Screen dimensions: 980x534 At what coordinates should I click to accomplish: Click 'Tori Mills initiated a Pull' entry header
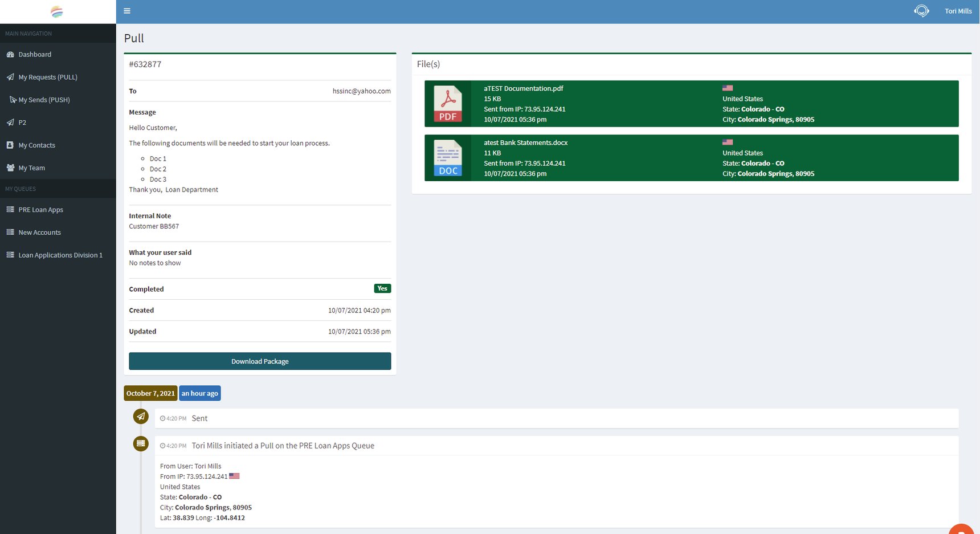point(283,446)
